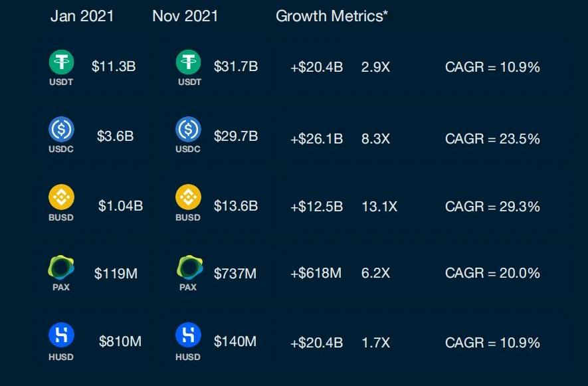Viewport: 588px width, 386px height.
Task: Click the $29.7B USDC value
Action: 236,136
